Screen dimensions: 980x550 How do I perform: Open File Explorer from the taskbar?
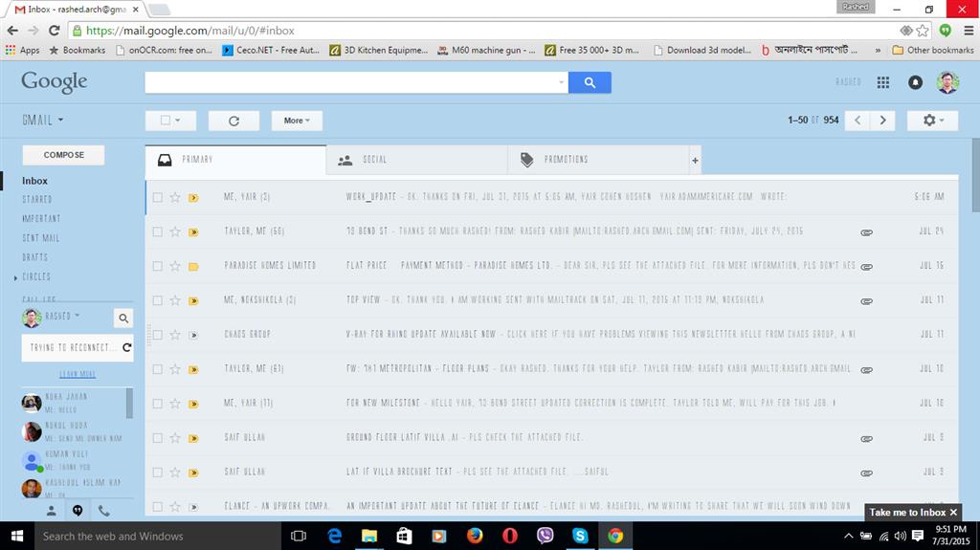[370, 536]
